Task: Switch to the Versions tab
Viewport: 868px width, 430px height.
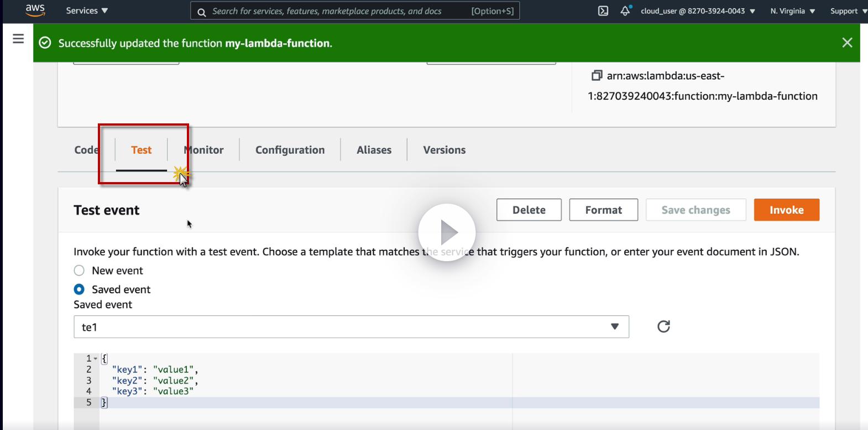Action: point(444,150)
